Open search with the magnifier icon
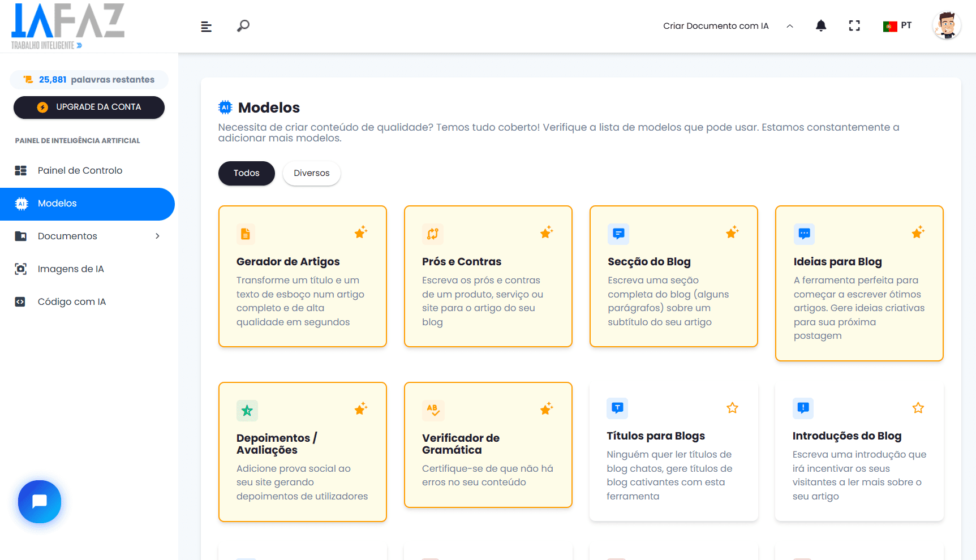 coord(243,26)
